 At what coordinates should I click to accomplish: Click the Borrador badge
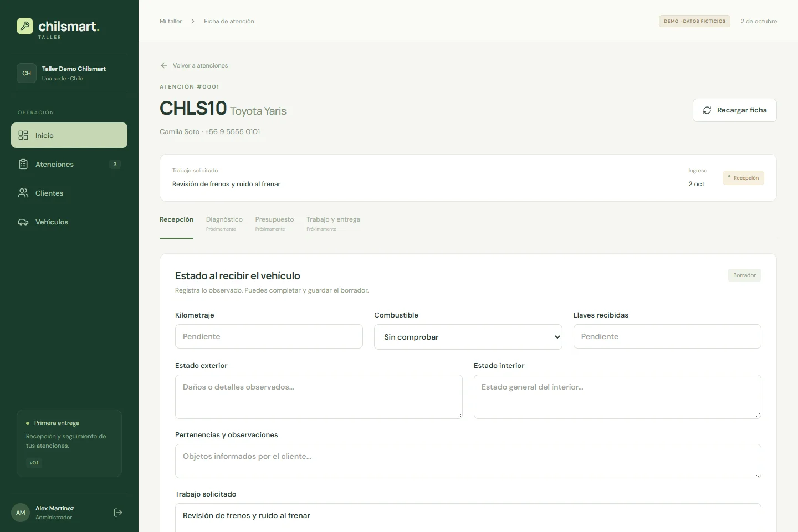tap(744, 275)
